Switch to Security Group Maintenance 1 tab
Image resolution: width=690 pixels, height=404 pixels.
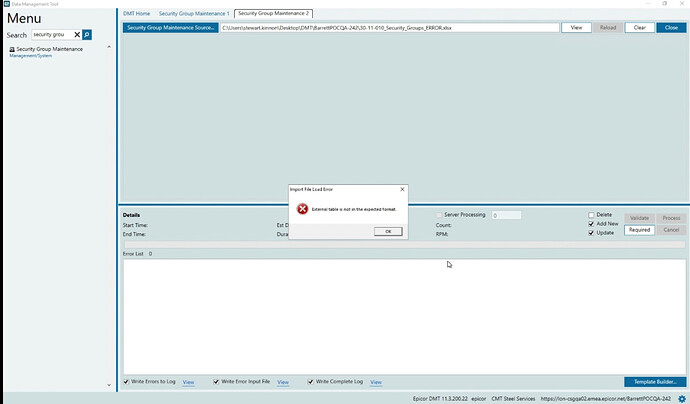click(x=194, y=14)
